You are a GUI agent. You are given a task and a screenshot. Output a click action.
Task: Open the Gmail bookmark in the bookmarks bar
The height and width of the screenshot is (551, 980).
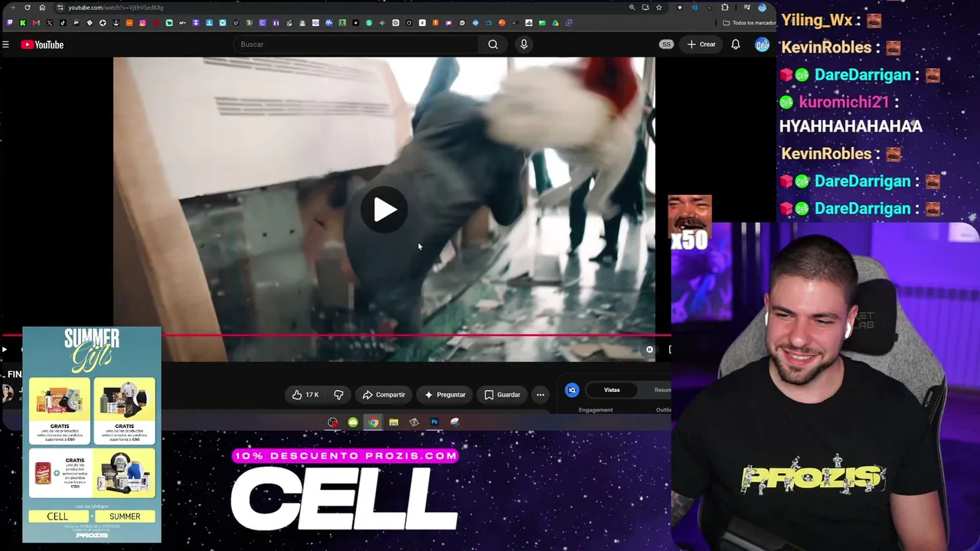tap(36, 23)
